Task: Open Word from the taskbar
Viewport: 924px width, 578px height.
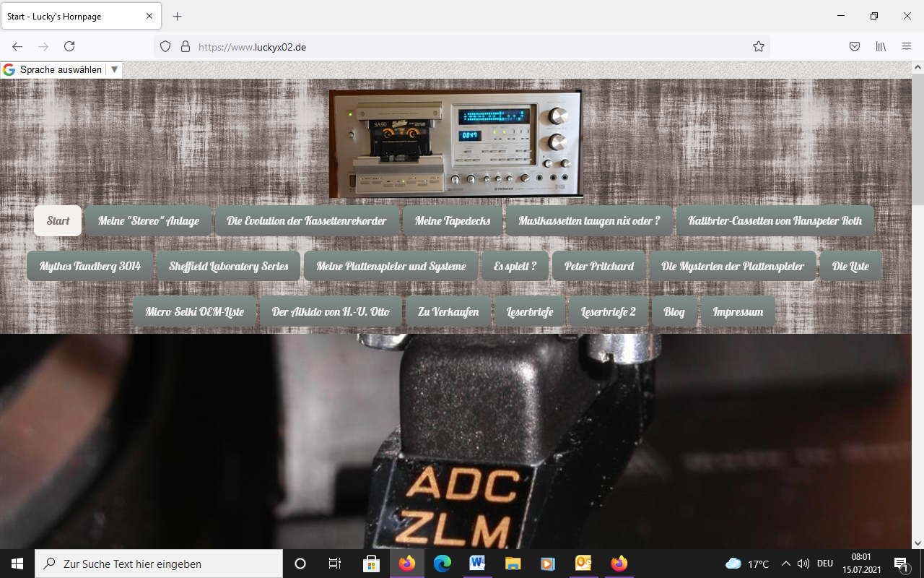Action: [477, 564]
